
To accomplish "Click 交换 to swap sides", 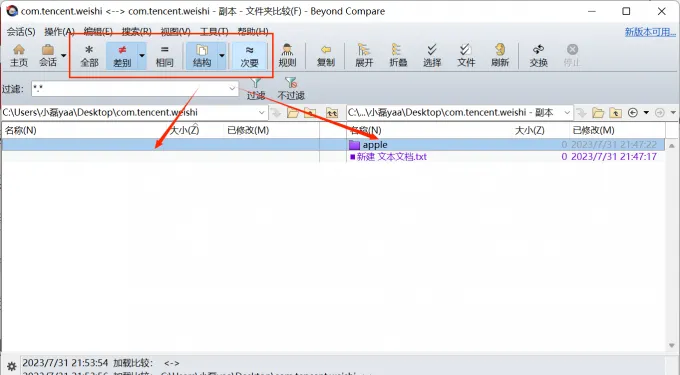I will pyautogui.click(x=538, y=55).
